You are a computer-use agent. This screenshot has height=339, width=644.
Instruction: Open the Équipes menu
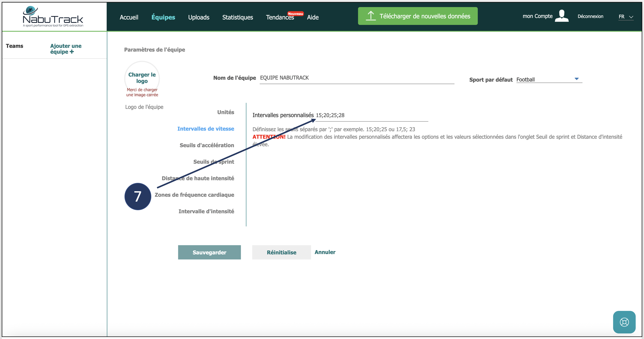(163, 17)
